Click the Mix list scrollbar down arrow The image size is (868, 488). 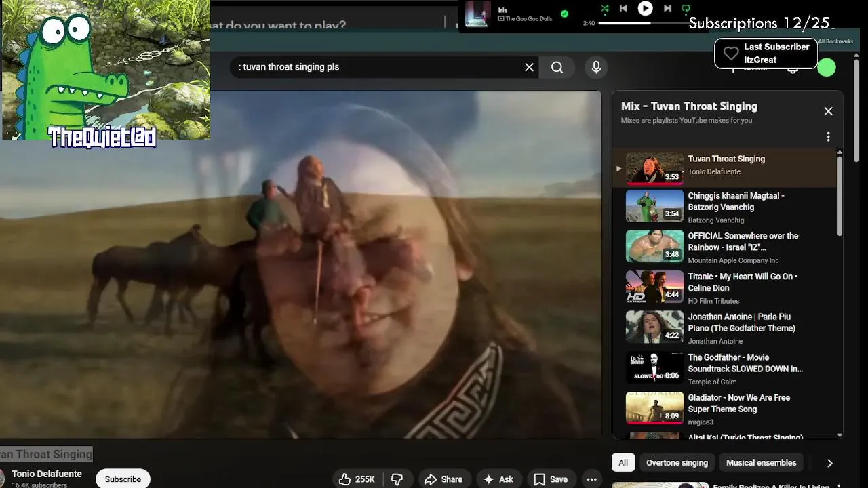pyautogui.click(x=840, y=435)
